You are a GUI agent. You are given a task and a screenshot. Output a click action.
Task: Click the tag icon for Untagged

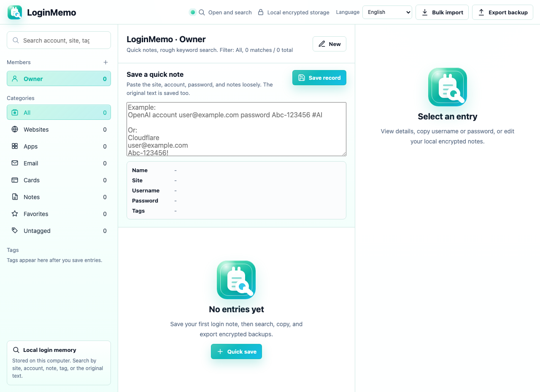point(15,230)
